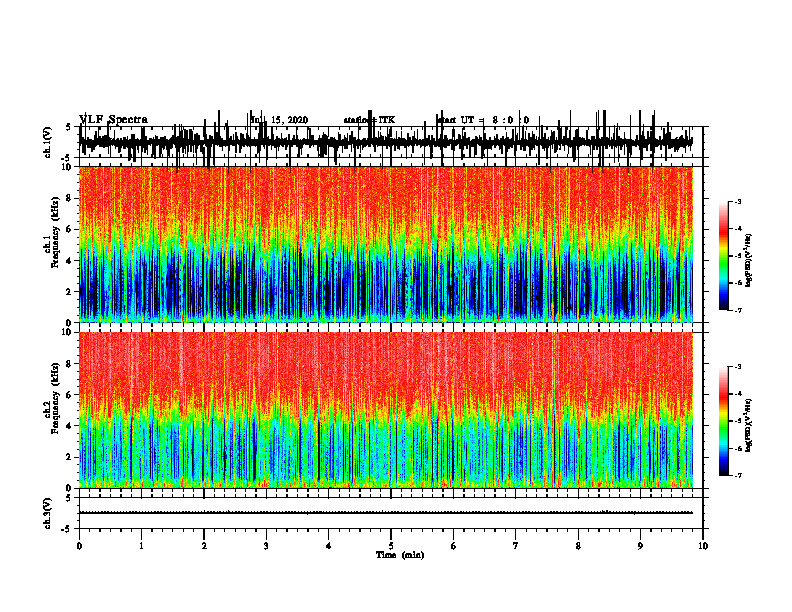Click the "-3" tick on ch.1 colorbar

[737, 201]
